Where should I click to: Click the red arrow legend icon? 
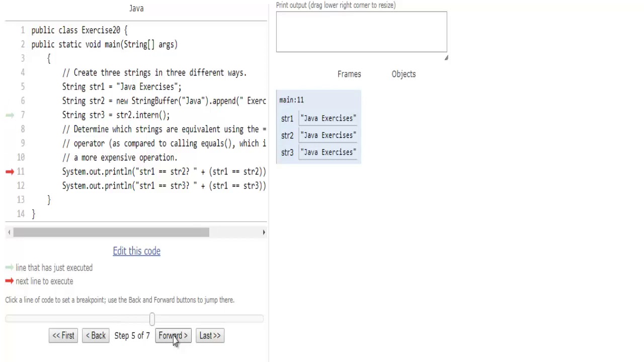tap(9, 281)
